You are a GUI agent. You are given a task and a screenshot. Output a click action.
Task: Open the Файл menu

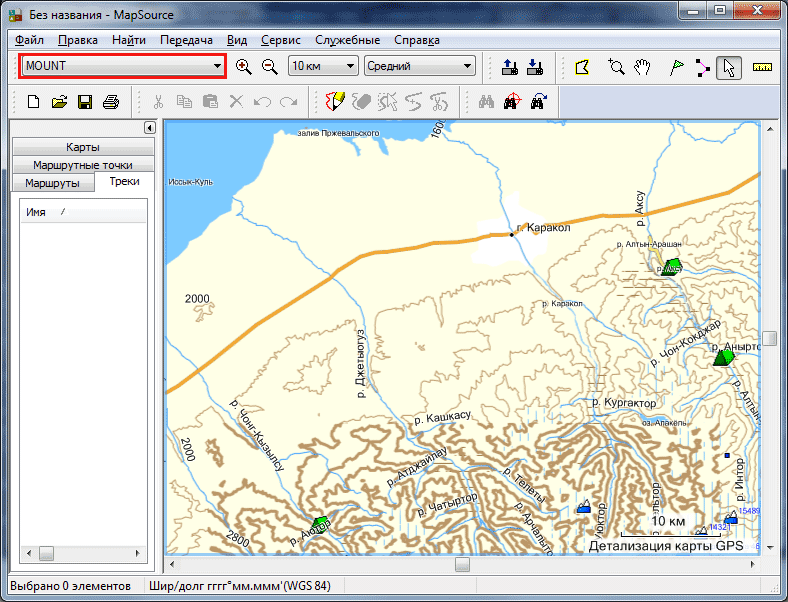[x=29, y=40]
